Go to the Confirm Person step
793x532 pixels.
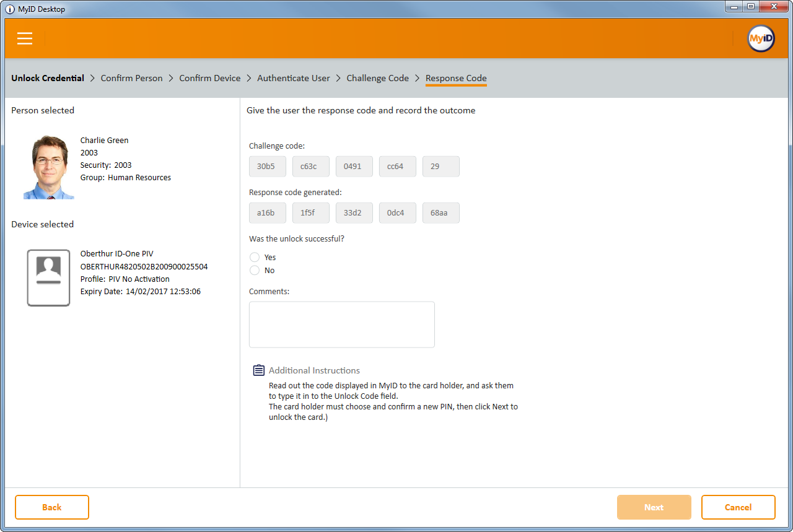(131, 78)
